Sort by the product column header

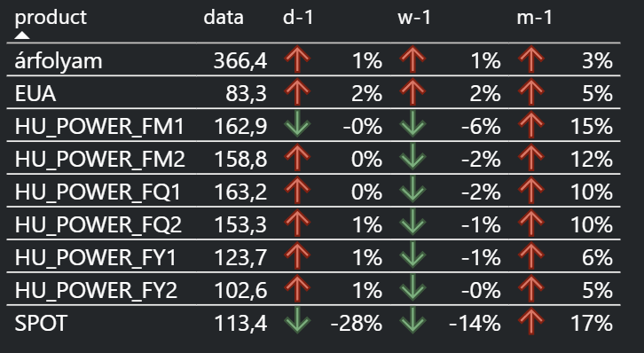coord(51,18)
